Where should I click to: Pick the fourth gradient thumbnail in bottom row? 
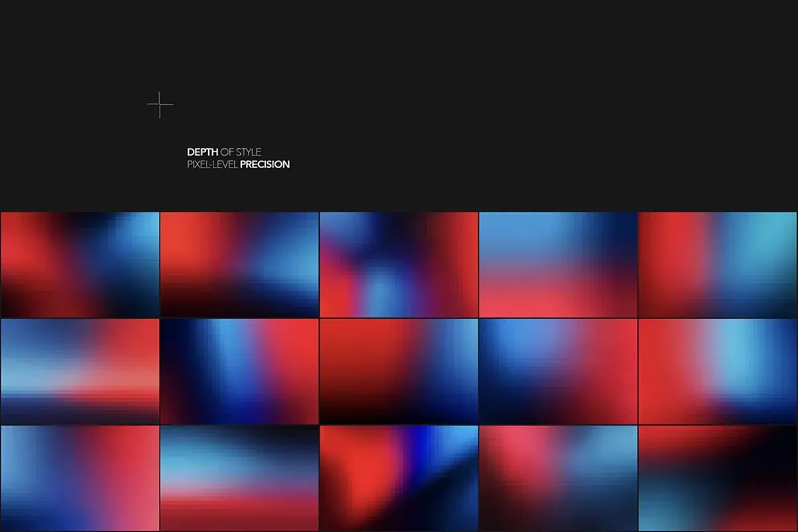pyautogui.click(x=558, y=477)
